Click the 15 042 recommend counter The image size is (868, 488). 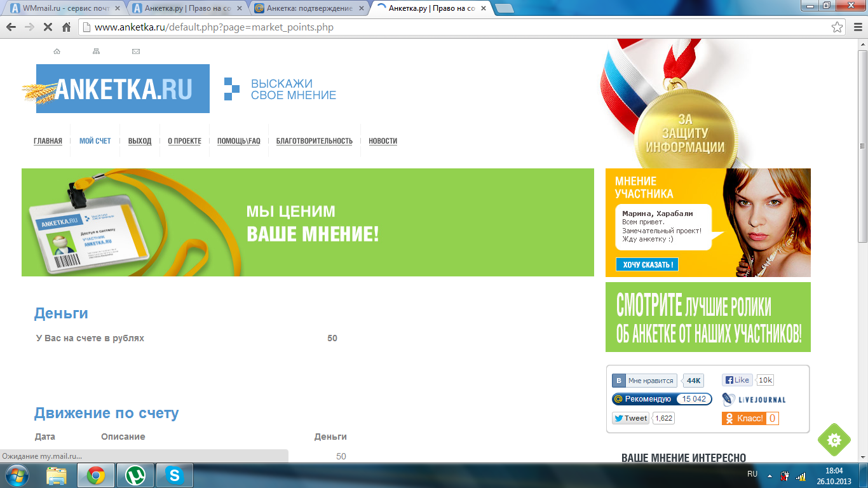pos(694,399)
